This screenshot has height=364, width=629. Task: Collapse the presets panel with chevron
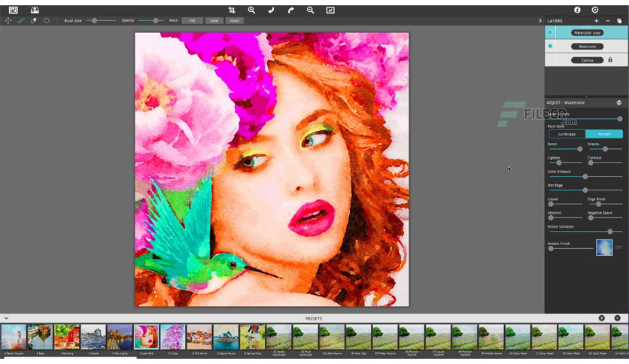click(x=7, y=318)
